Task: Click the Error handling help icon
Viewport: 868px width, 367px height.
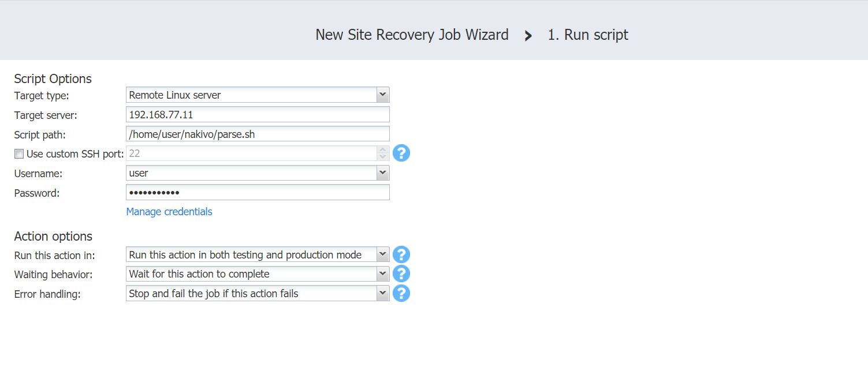Action: (401, 293)
